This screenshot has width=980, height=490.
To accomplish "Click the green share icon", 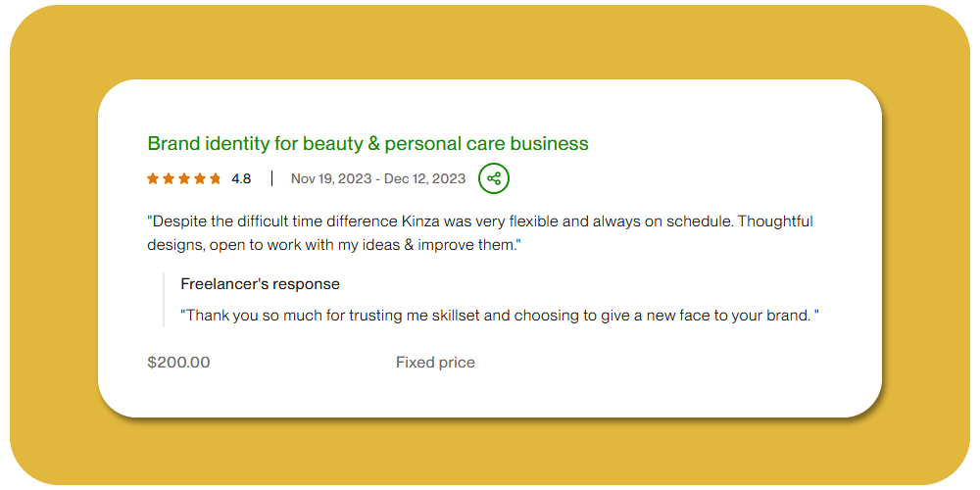I will coord(494,178).
